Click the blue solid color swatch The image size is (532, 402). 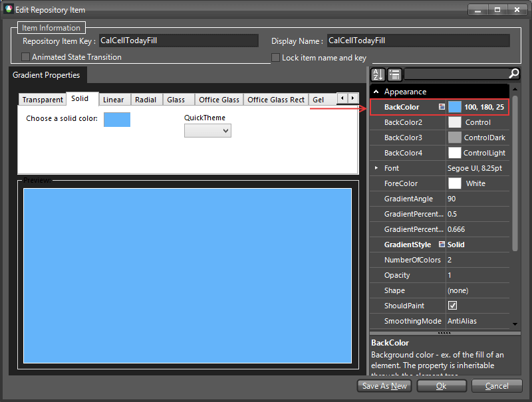point(117,120)
